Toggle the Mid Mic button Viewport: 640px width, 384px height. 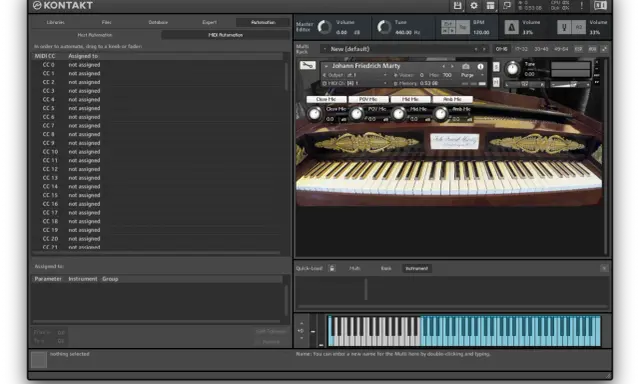click(x=410, y=99)
